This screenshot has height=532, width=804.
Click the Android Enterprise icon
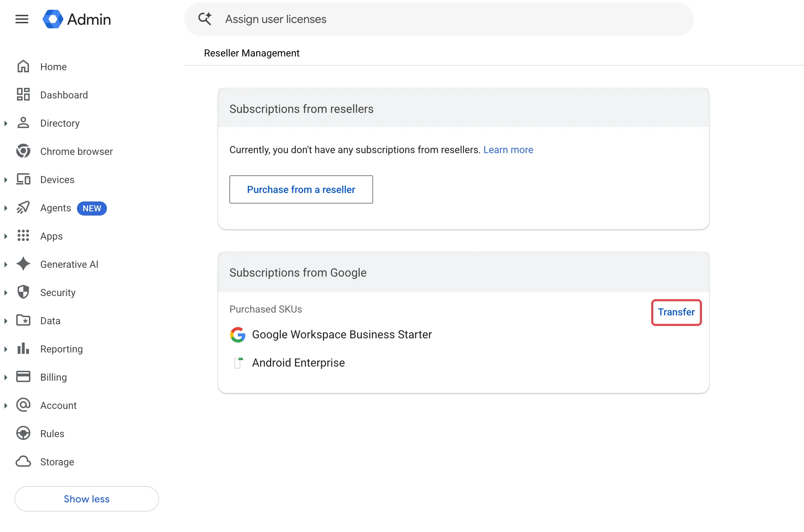pos(239,363)
